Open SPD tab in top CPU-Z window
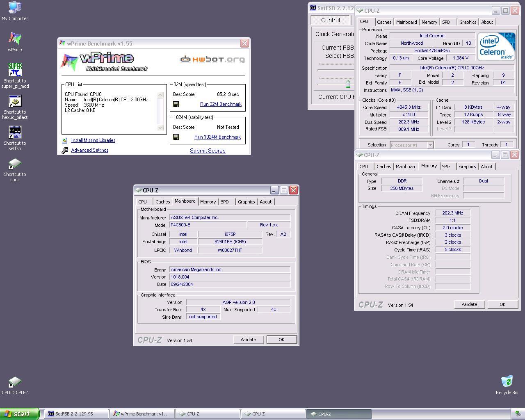The image size is (525, 420). pyautogui.click(x=446, y=22)
